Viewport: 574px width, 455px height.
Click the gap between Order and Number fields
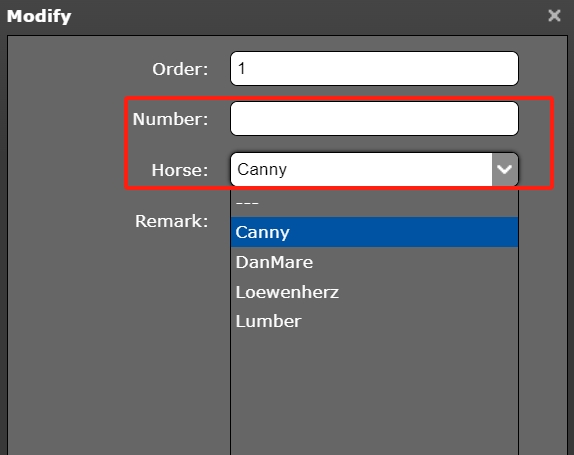coord(374,93)
